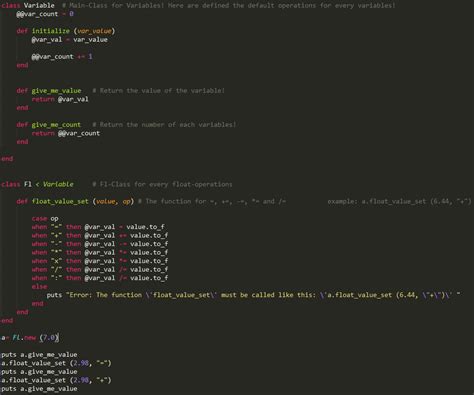This screenshot has width=474, height=395.
Task: Click the 'case op' line
Action: pos(45,219)
